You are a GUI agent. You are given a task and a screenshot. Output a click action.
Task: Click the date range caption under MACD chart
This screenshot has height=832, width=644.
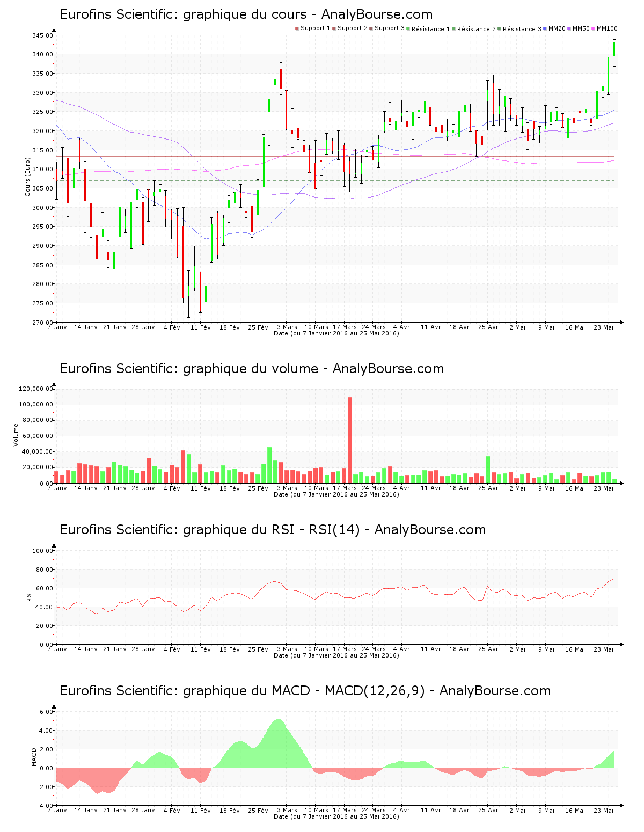click(x=336, y=816)
